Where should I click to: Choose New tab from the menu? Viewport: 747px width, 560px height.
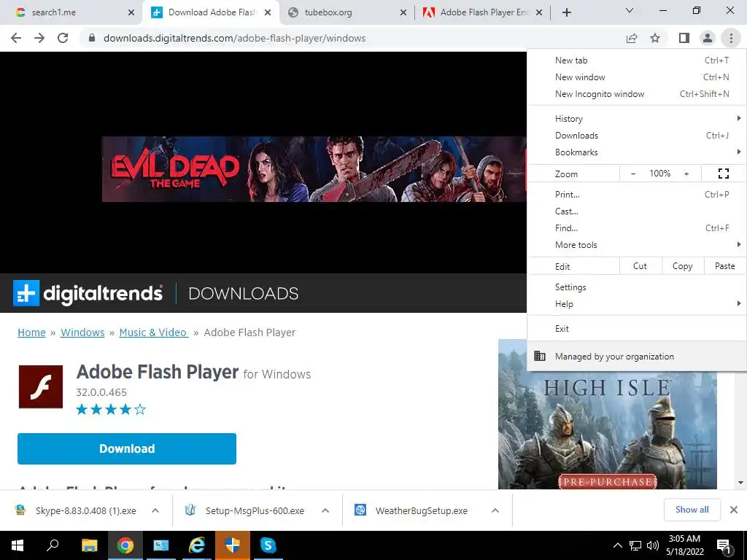(636, 61)
